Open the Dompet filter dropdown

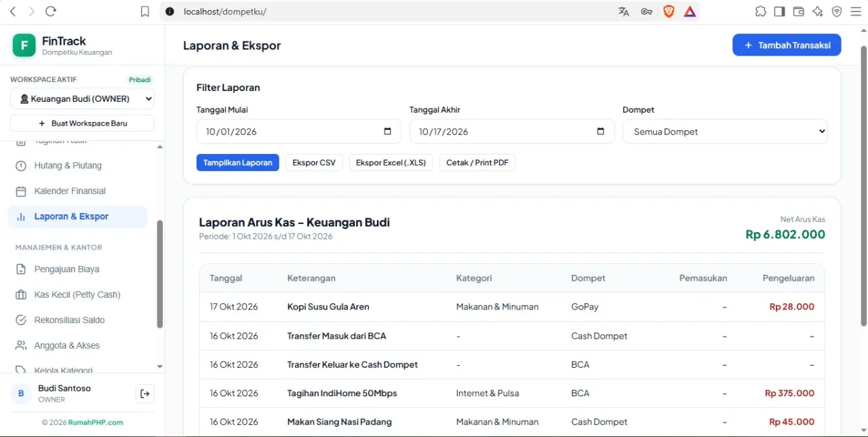tap(725, 132)
